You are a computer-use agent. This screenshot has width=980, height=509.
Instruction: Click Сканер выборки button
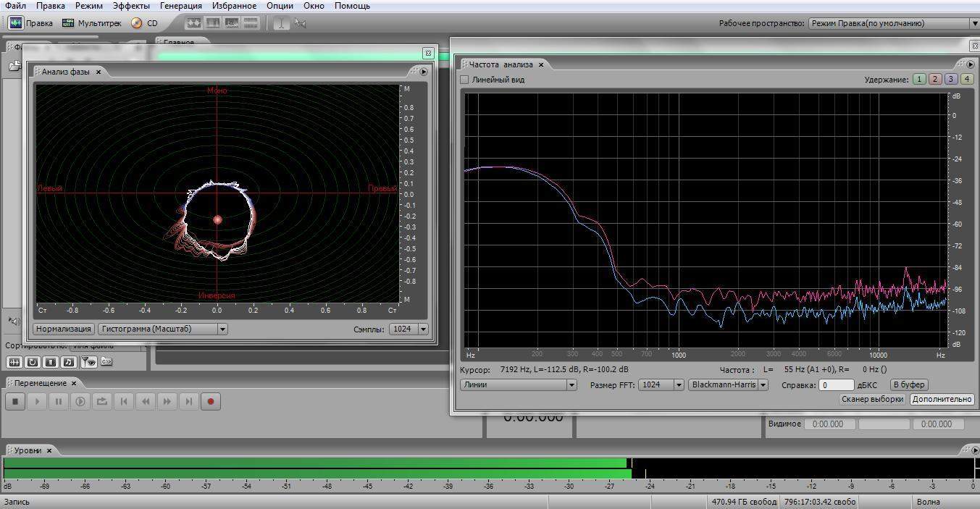point(872,399)
